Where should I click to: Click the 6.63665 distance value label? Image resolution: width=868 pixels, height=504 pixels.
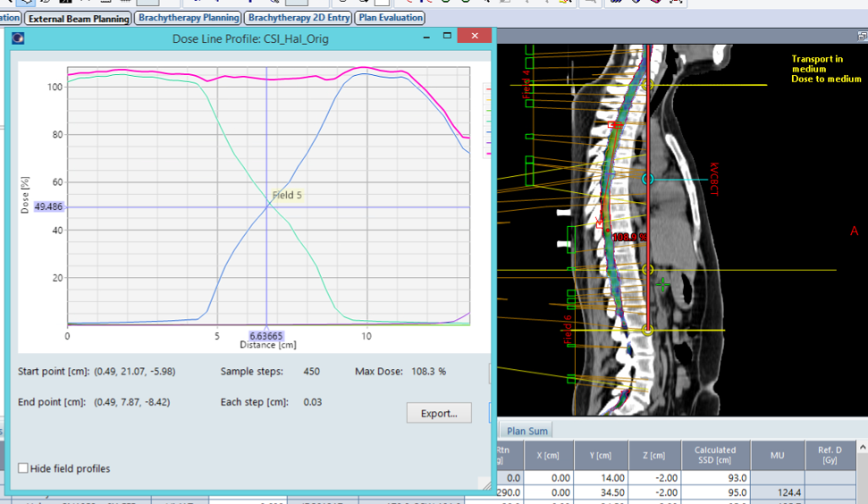266,336
